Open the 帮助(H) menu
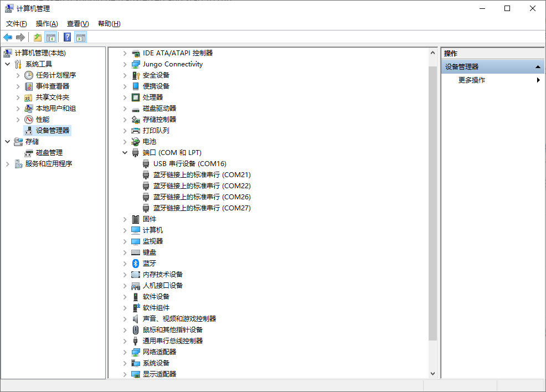Screen dimensions: 546x392 pyautogui.click(x=109, y=24)
